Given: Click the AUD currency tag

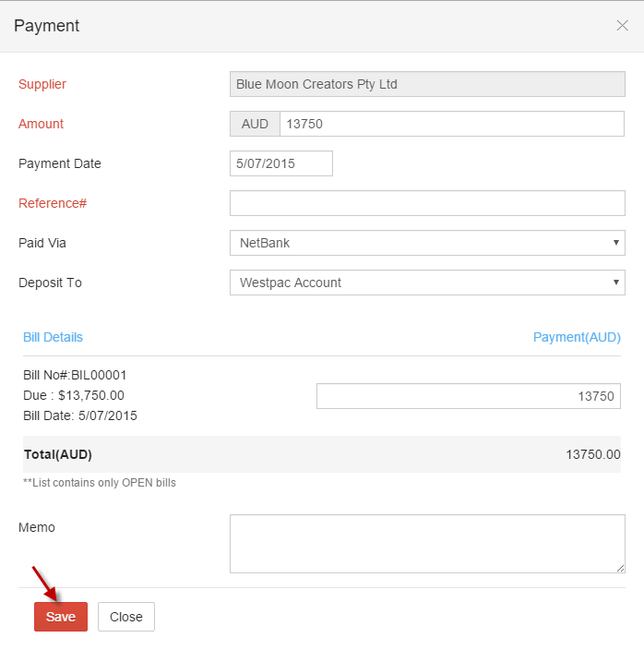Looking at the screenshot, I should click(255, 124).
